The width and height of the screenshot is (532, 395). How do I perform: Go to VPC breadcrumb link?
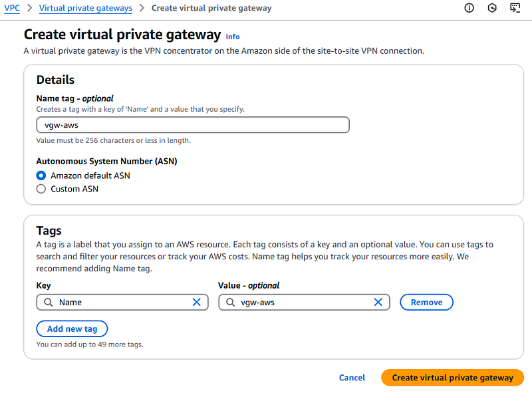(x=12, y=8)
